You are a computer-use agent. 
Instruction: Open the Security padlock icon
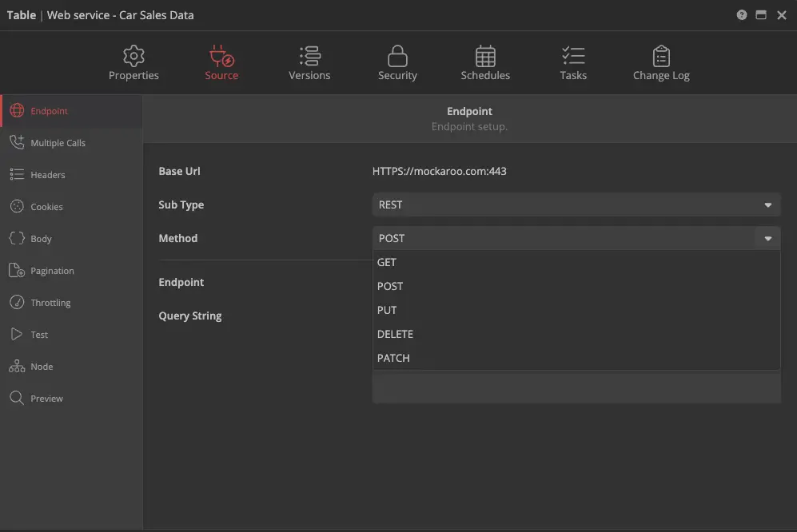click(x=397, y=56)
